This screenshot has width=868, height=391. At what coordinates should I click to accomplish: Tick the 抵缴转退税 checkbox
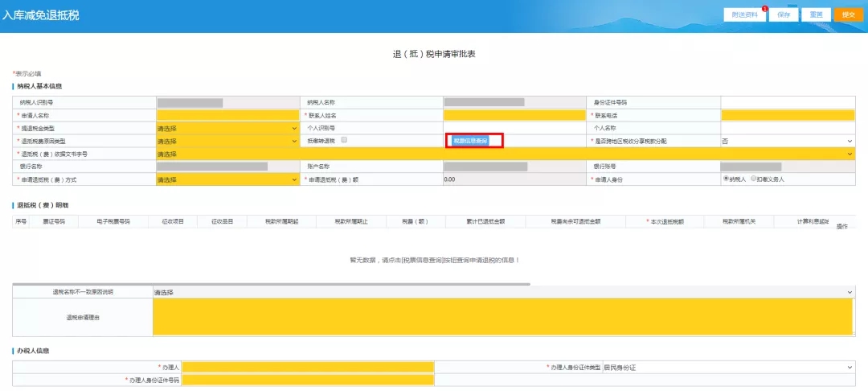tap(344, 140)
